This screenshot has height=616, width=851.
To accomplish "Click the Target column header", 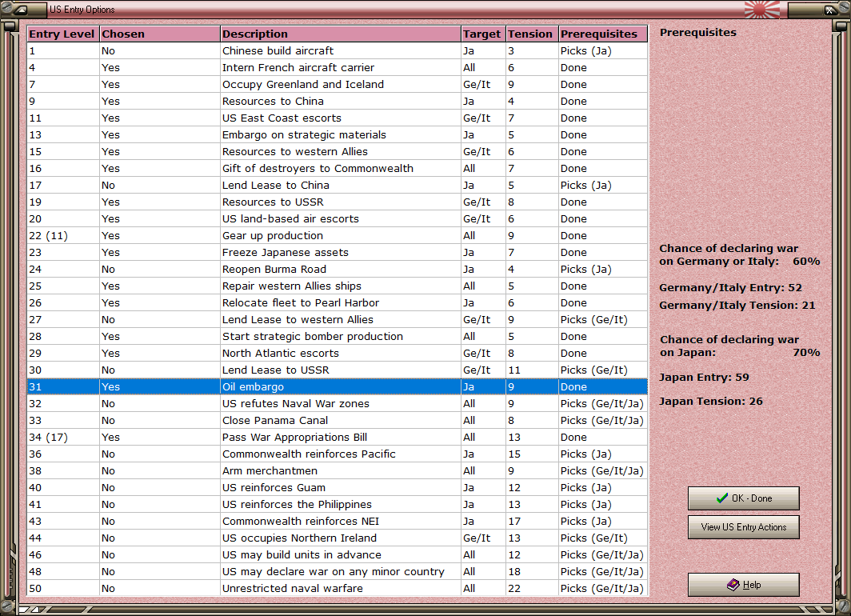I will click(x=483, y=34).
